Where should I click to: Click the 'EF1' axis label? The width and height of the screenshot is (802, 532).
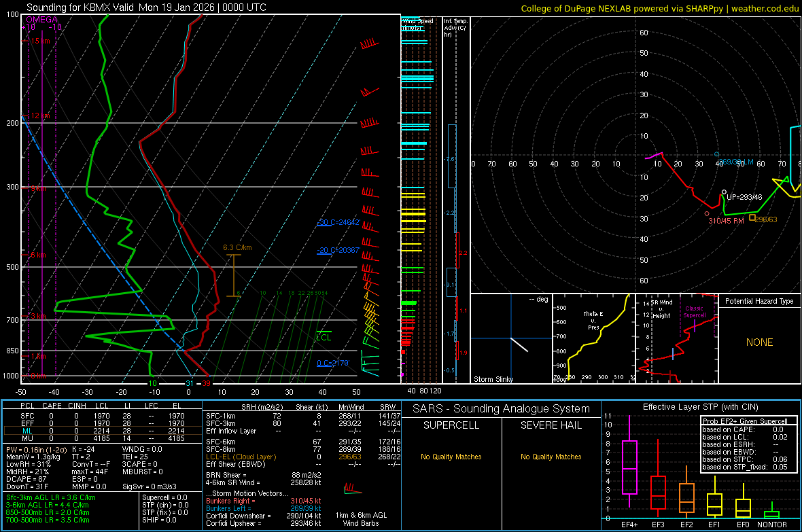click(714, 525)
